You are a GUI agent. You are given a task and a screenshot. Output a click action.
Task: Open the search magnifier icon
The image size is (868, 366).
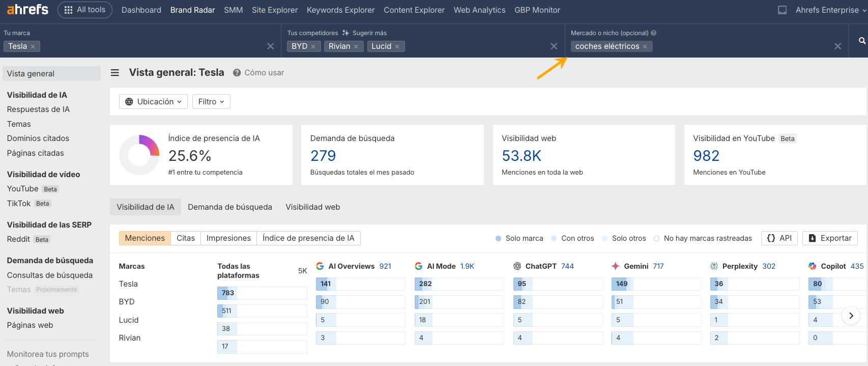click(861, 41)
